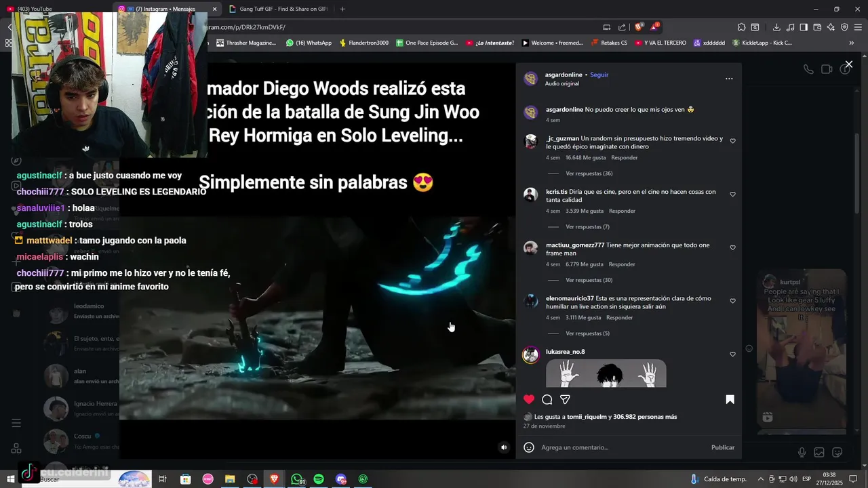Open the Retakes CS bookmark

pyautogui.click(x=609, y=43)
